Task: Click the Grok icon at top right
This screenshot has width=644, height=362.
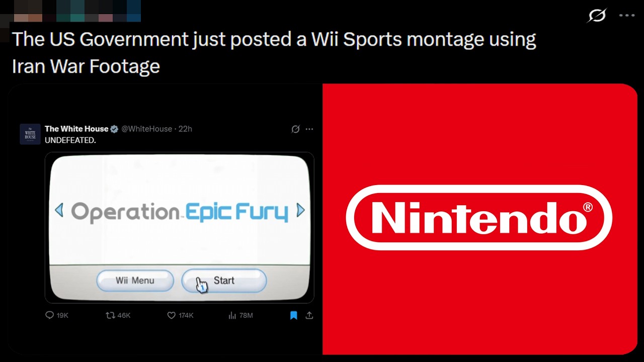Action: [597, 16]
